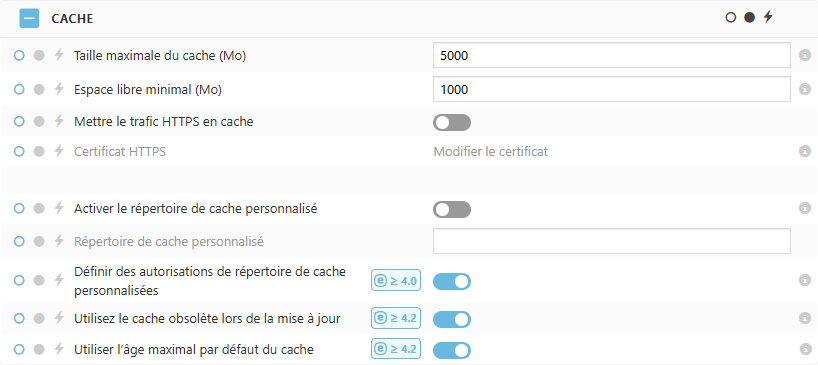Open info icon for Définir des autorisations row

click(805, 280)
